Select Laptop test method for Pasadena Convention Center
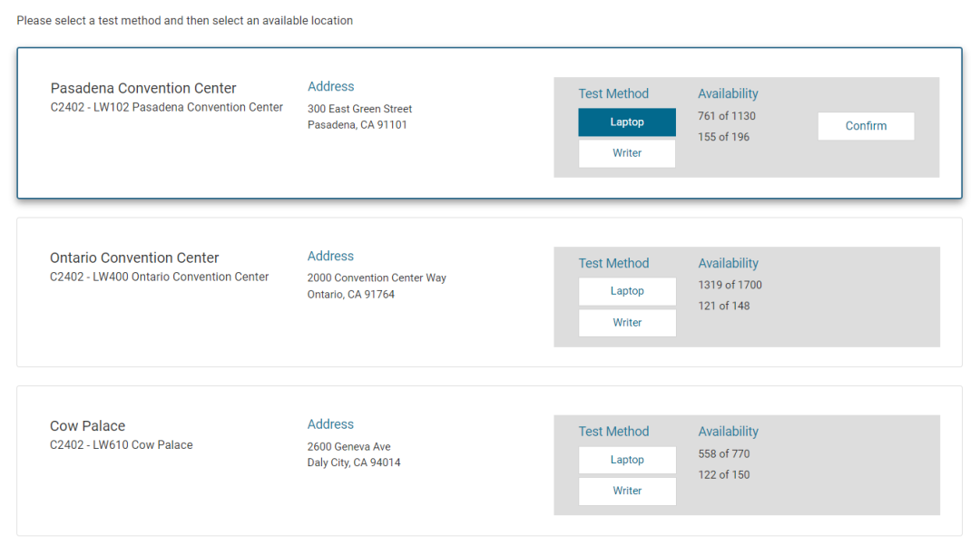The width and height of the screenshot is (980, 555). tap(627, 122)
